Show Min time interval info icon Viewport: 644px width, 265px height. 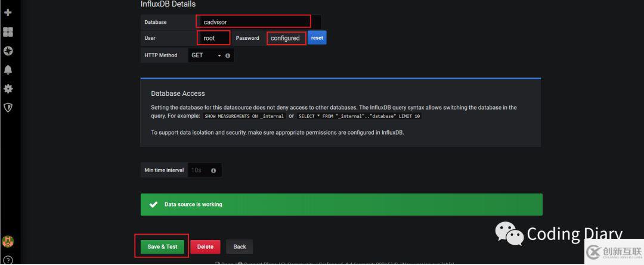coord(213,170)
